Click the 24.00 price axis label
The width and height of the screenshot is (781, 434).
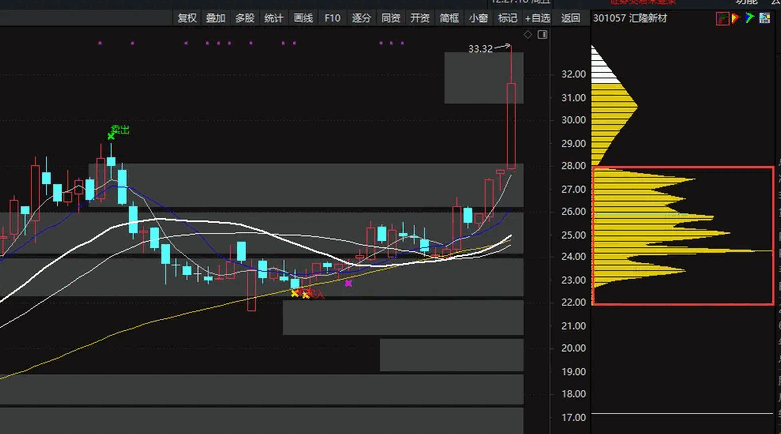pos(573,257)
